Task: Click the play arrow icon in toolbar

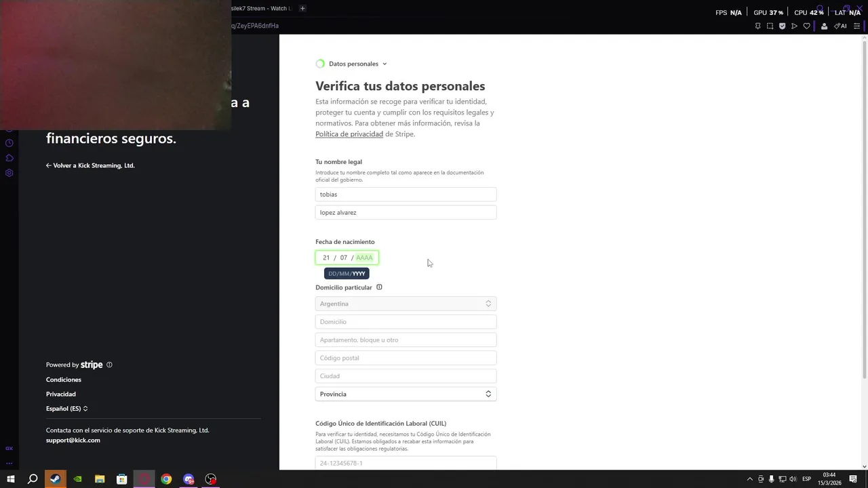Action: (794, 26)
